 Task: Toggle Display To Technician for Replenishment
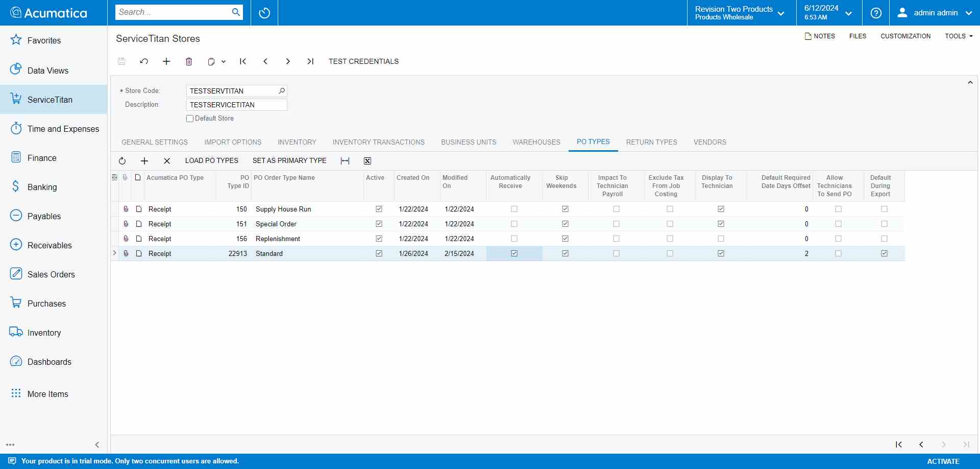point(721,239)
